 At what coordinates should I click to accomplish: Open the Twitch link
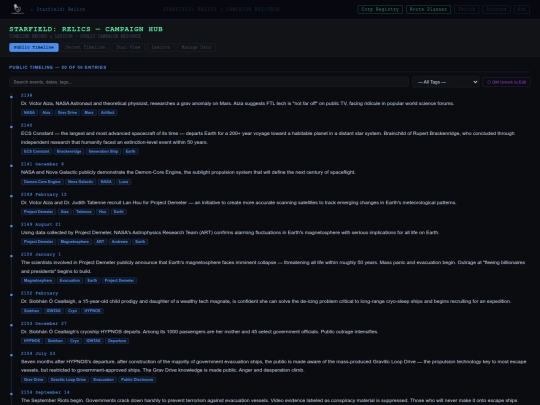tap(467, 9)
